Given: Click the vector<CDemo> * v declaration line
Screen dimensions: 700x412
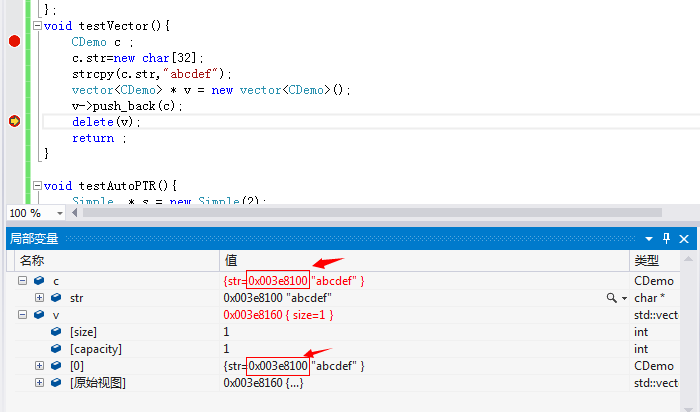Looking at the screenshot, I should pyautogui.click(x=211, y=90).
